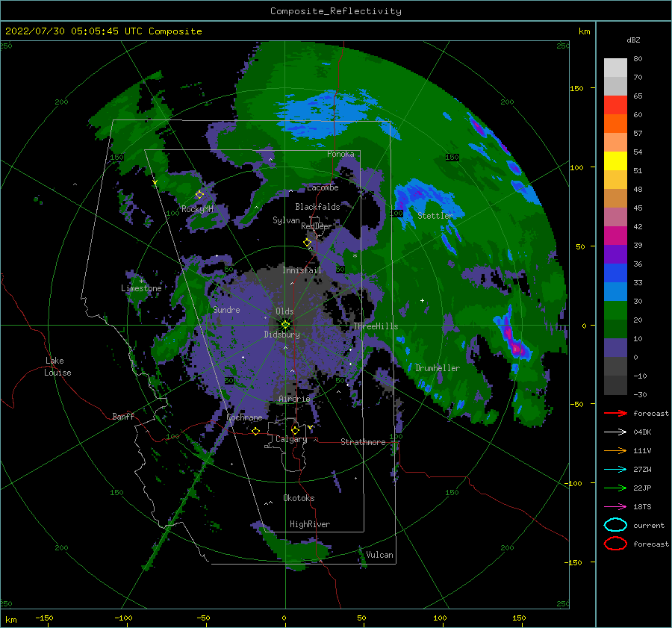Click the Sylvan label

coord(286,220)
